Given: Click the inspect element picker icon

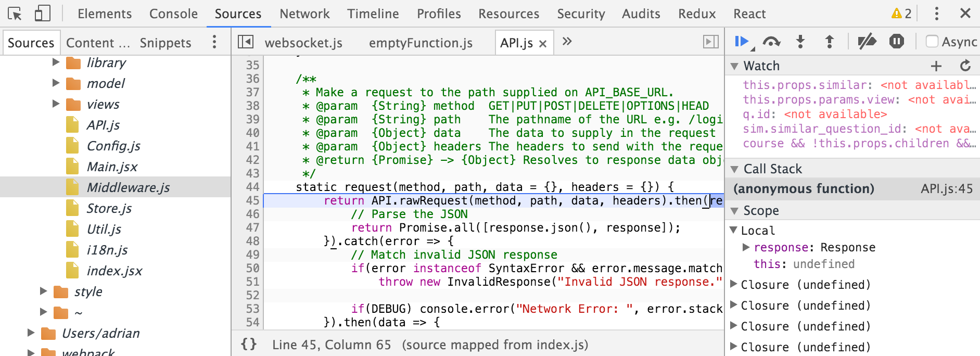Looking at the screenshot, I should click(x=15, y=14).
